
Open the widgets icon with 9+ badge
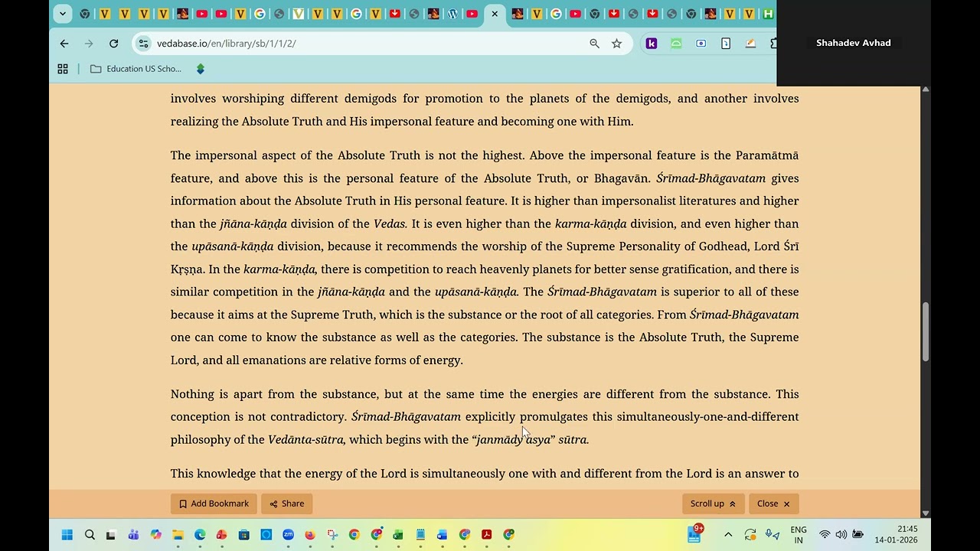click(694, 534)
